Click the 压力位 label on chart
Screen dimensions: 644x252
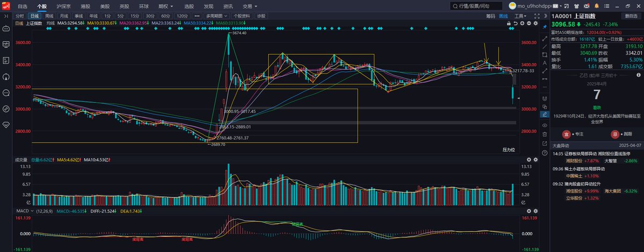click(x=509, y=149)
